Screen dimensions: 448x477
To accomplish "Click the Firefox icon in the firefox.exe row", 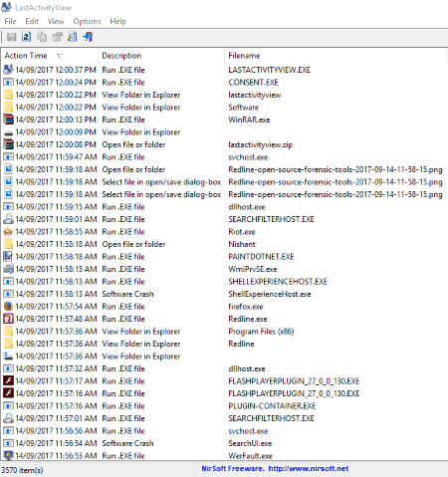I will pyautogui.click(x=8, y=307).
